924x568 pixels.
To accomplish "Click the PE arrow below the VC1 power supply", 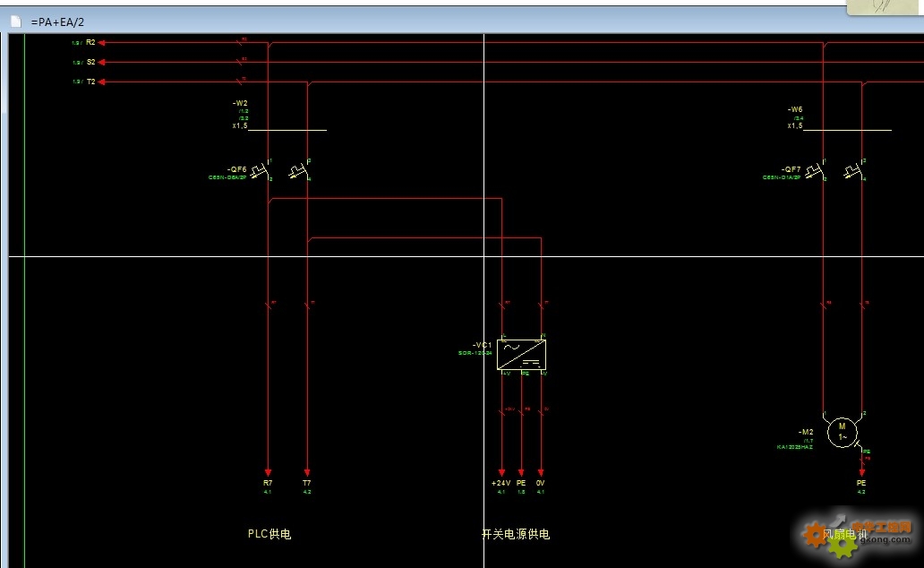I will click(521, 472).
